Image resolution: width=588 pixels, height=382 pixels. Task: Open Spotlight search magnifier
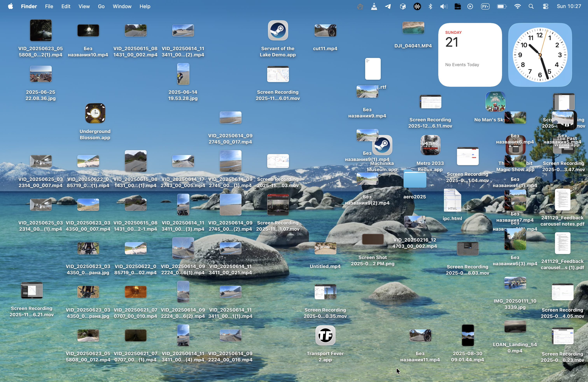coord(531,7)
